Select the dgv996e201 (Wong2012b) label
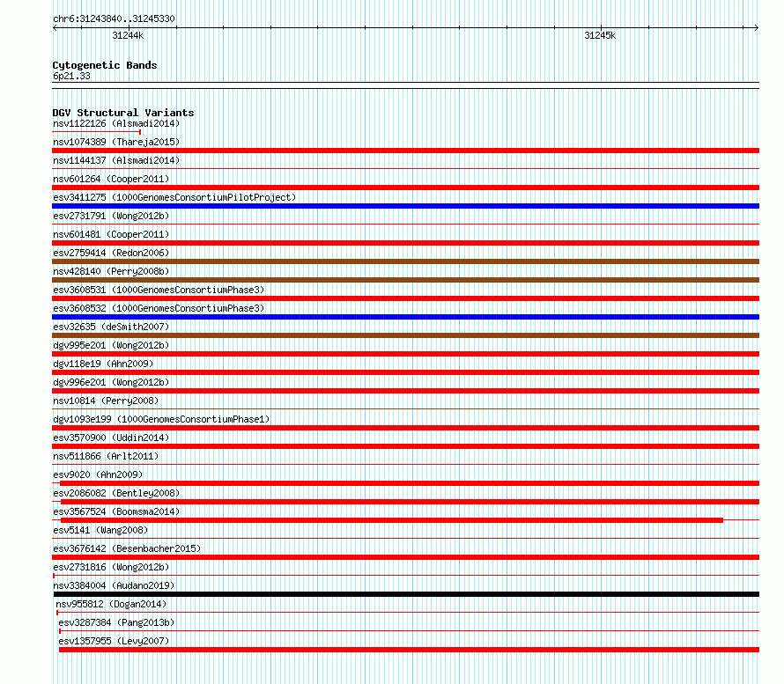This screenshot has height=684, width=784. click(x=111, y=382)
